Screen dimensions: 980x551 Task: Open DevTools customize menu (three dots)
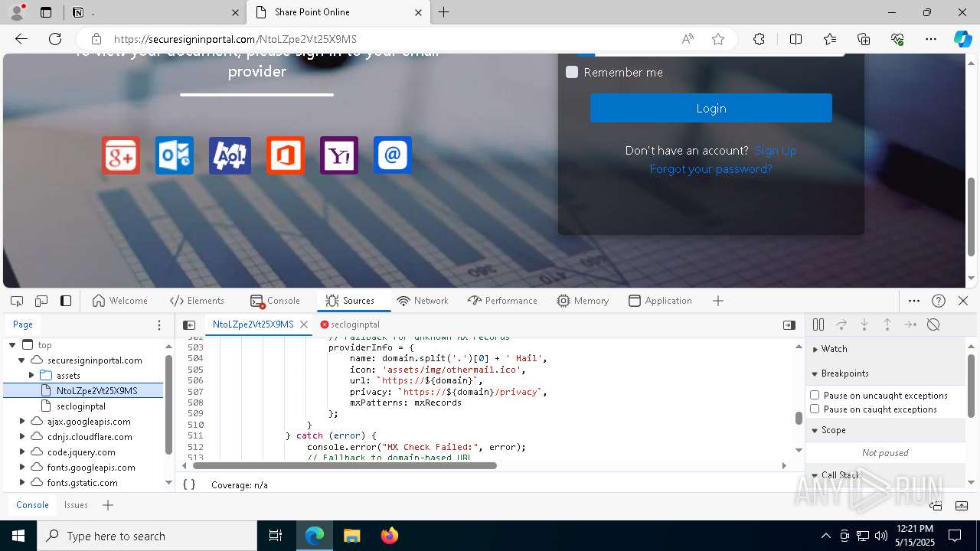pos(914,301)
